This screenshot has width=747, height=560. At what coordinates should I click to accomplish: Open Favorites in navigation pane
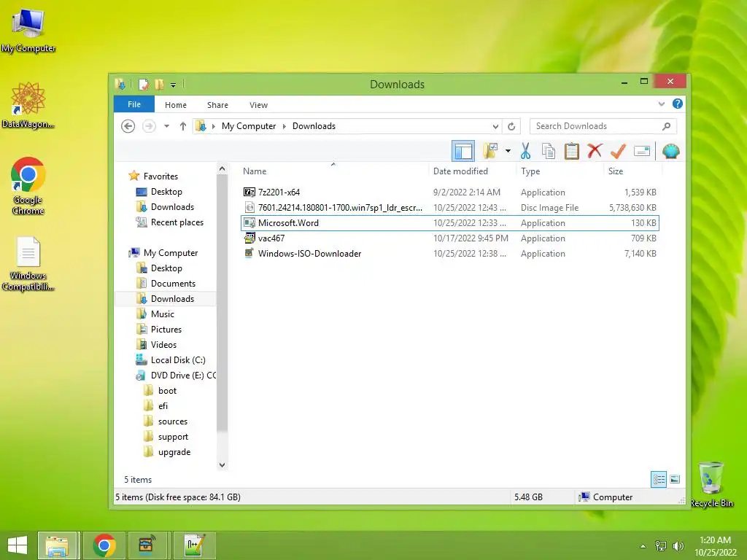(160, 176)
